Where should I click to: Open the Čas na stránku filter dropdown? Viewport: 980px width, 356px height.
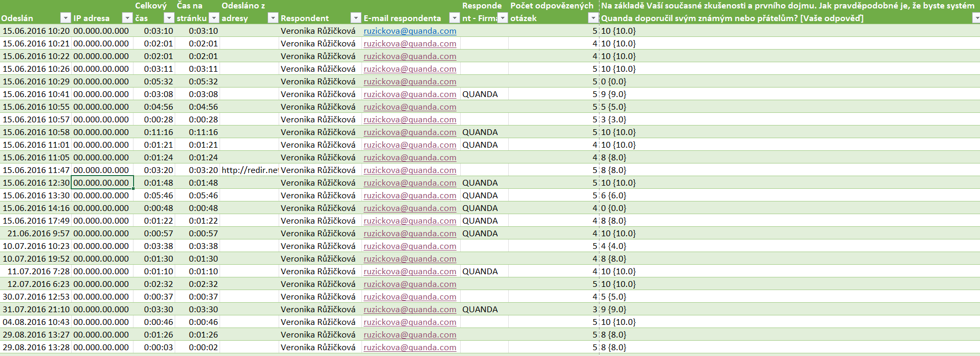point(214,18)
